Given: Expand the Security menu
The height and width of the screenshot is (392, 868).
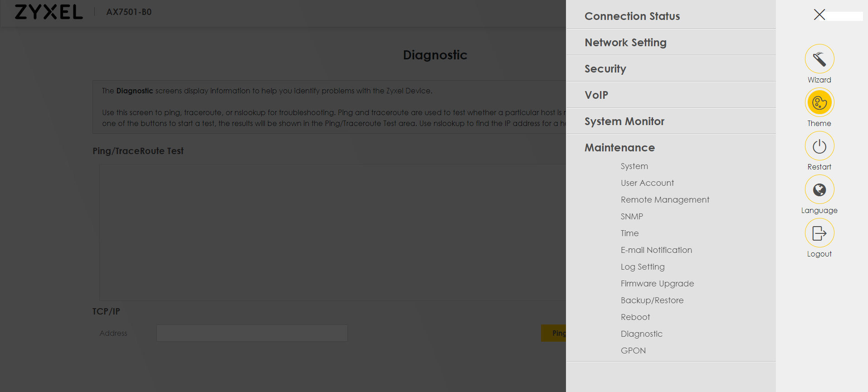Looking at the screenshot, I should [605, 69].
